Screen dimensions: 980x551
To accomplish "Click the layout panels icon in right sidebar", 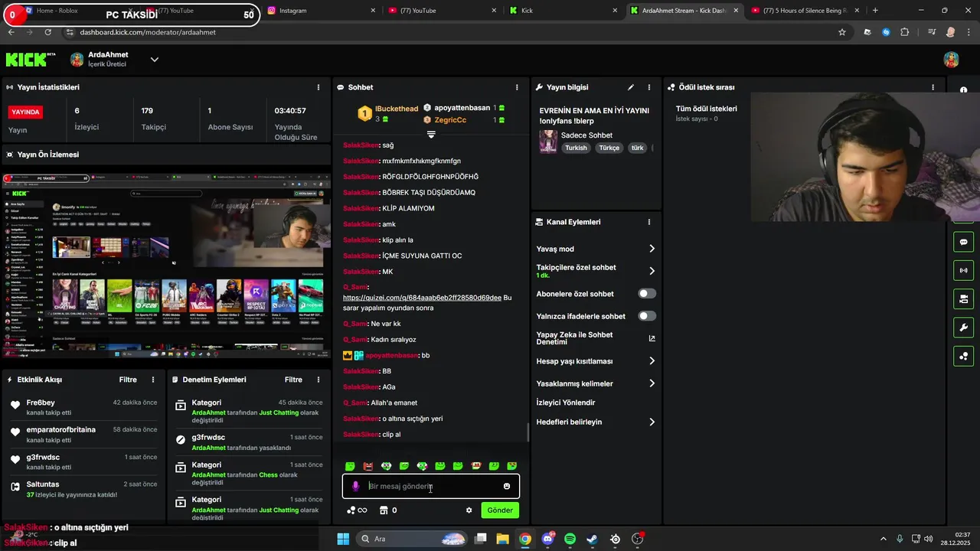I will 963,298.
